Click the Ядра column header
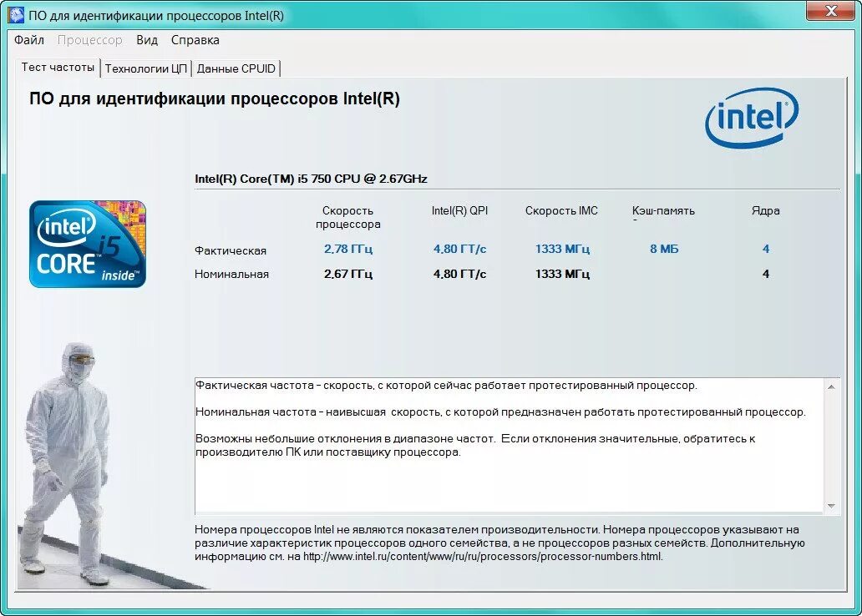862x616 pixels. [766, 210]
